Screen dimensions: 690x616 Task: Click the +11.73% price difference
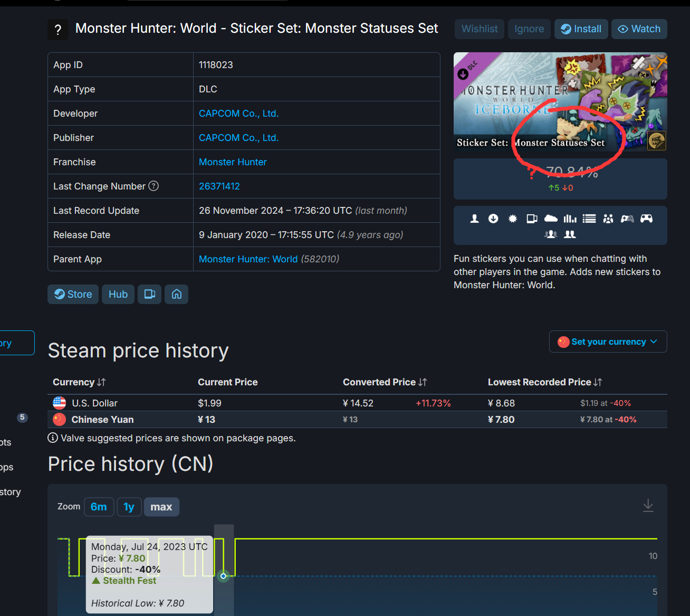[433, 403]
